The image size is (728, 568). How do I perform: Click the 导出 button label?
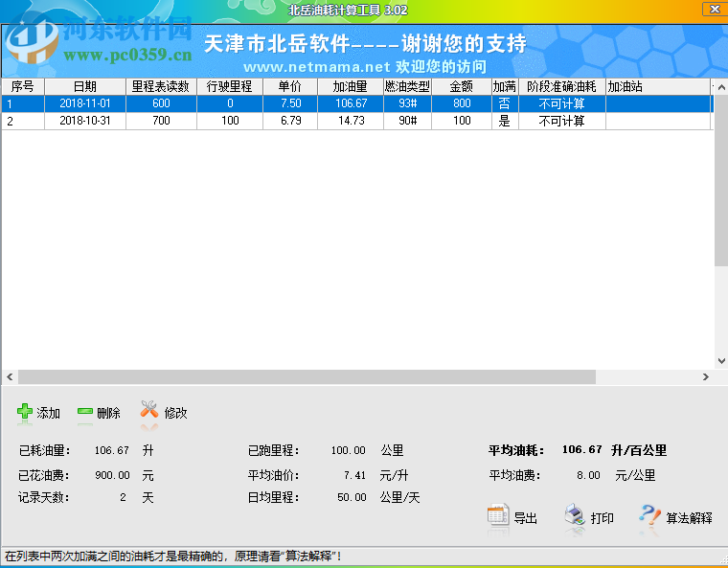point(526,518)
